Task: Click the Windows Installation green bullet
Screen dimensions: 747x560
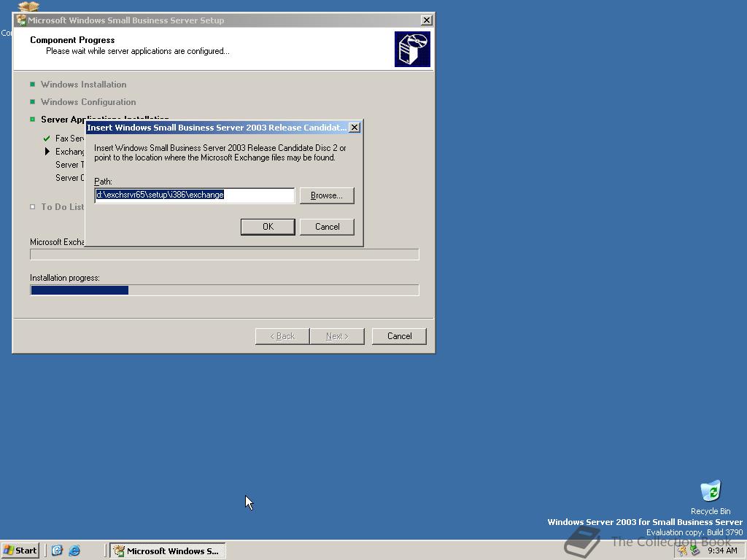Action: (32, 85)
